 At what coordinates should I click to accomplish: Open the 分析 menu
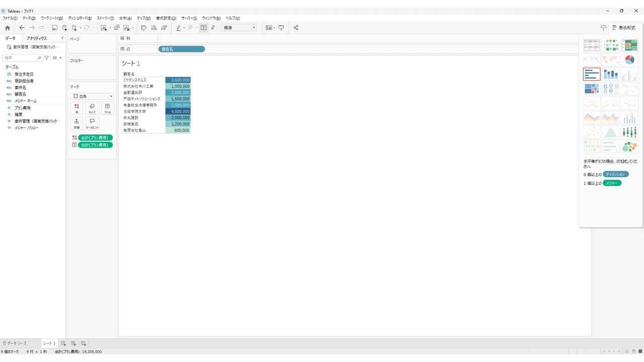[x=125, y=18]
